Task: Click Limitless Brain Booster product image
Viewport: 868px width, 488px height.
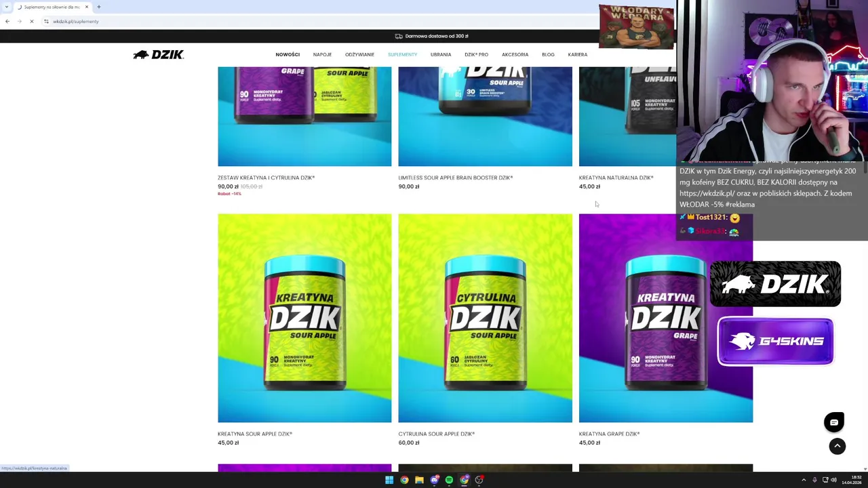Action: [x=485, y=116]
